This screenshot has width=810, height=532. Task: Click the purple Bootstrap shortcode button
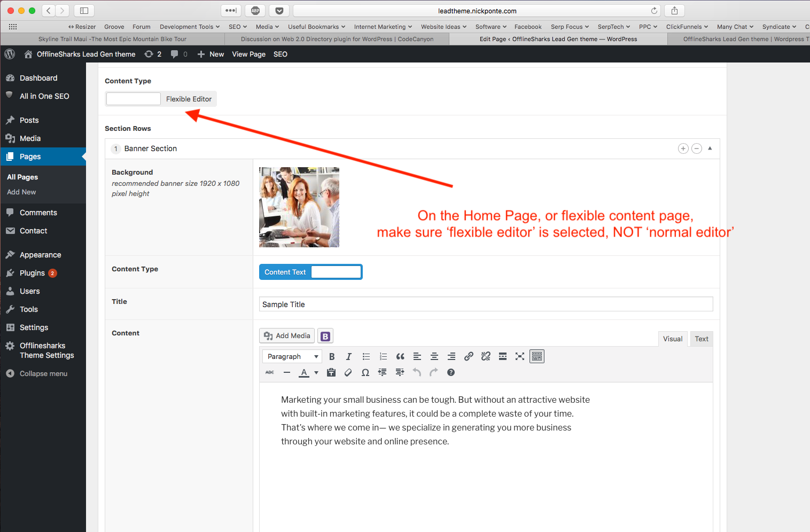pos(325,336)
